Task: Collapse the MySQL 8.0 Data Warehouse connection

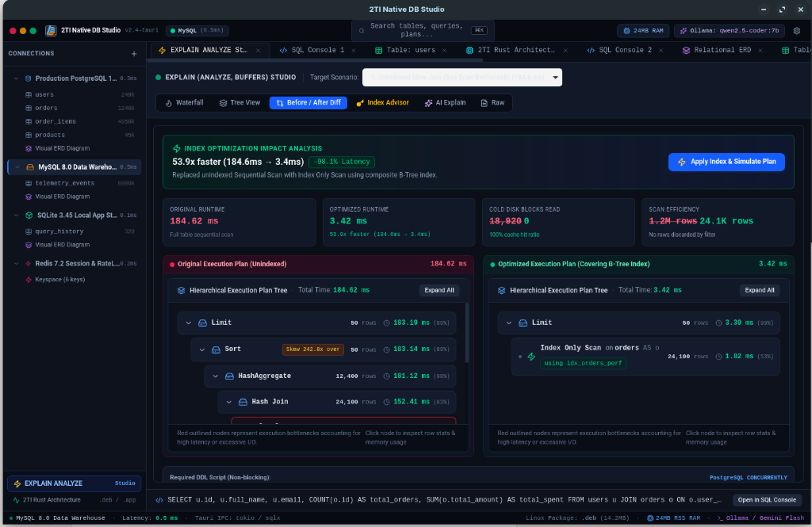Action: coord(17,167)
